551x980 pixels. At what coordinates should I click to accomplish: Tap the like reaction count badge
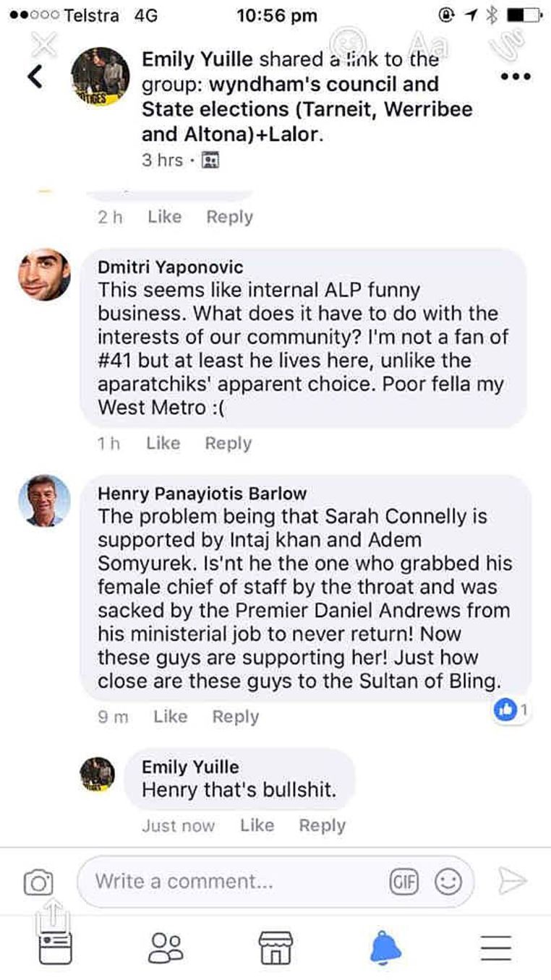(x=511, y=711)
